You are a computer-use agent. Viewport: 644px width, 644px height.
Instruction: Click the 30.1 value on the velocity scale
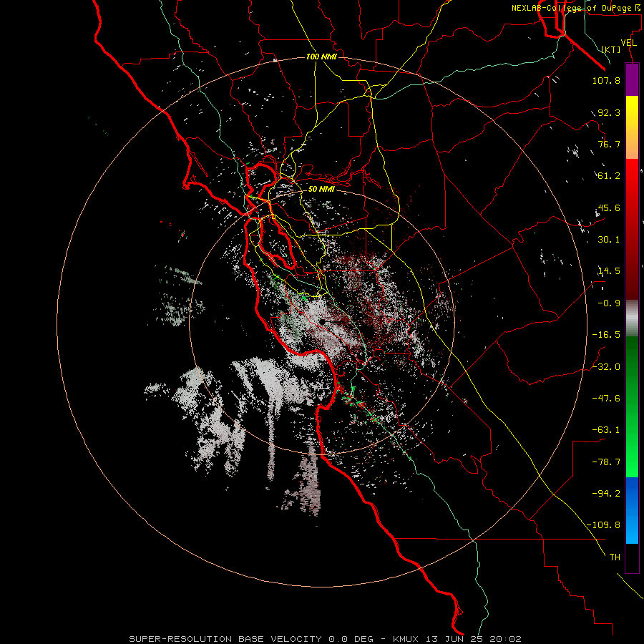(609, 240)
